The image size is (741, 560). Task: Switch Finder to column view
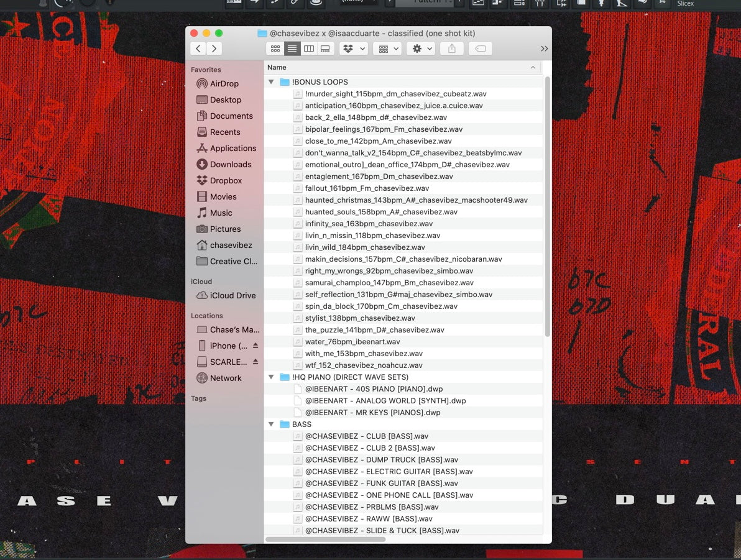tap(308, 48)
